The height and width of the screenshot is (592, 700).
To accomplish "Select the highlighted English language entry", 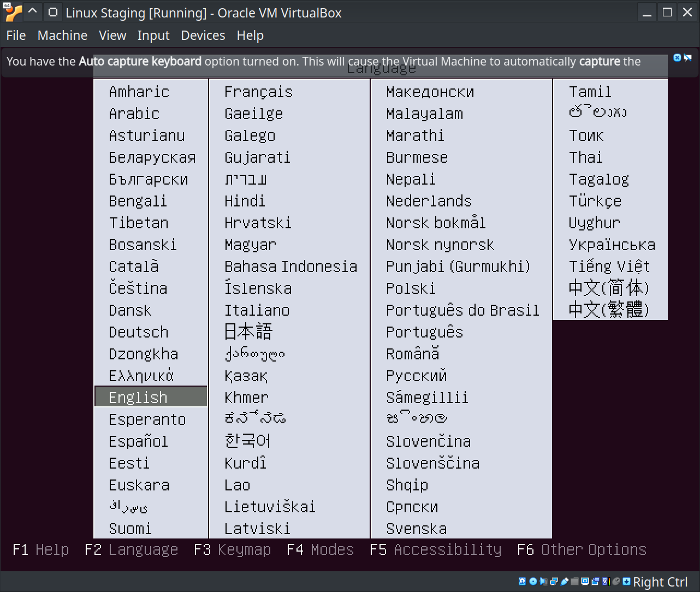I will [138, 397].
